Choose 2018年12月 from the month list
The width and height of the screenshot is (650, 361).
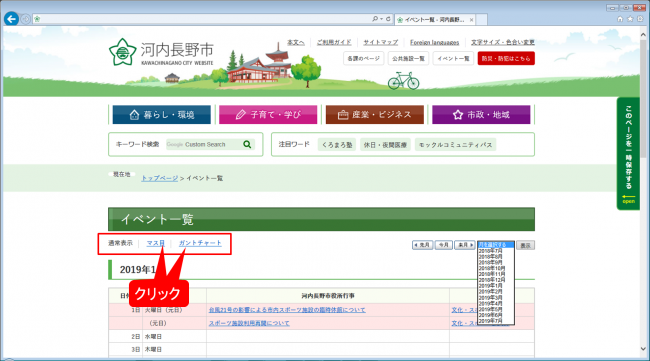496,280
